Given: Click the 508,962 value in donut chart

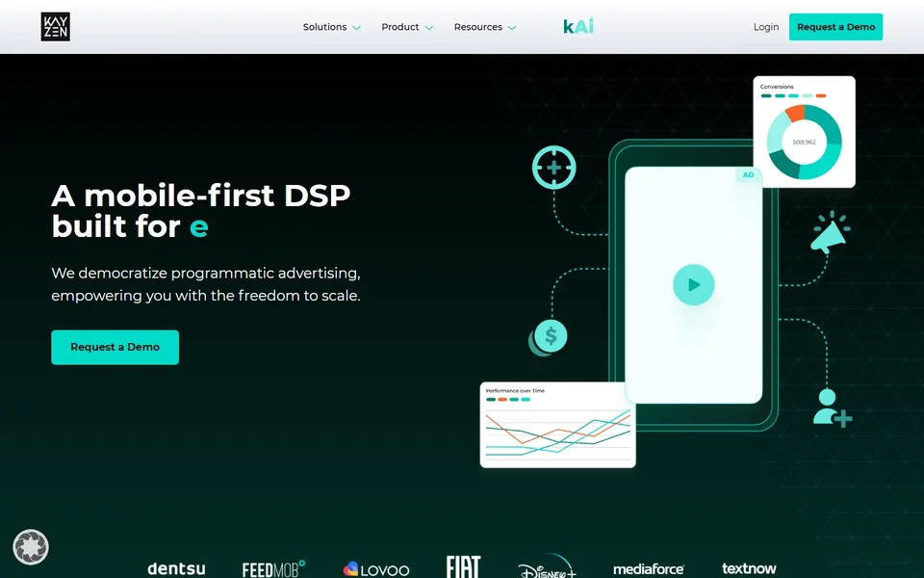Looking at the screenshot, I should pos(805,143).
